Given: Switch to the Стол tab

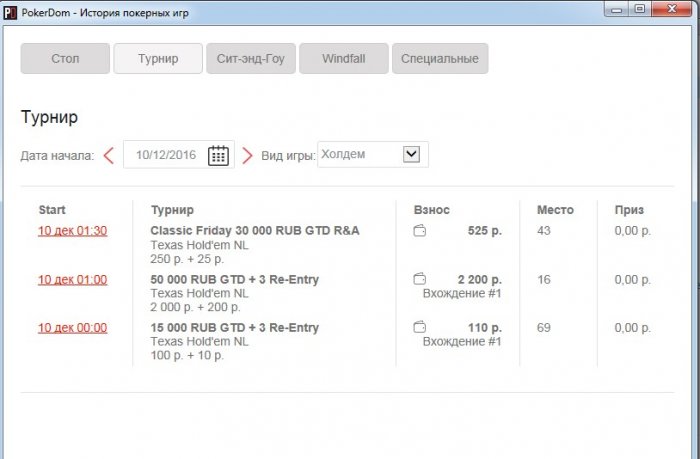Looking at the screenshot, I should click(65, 58).
